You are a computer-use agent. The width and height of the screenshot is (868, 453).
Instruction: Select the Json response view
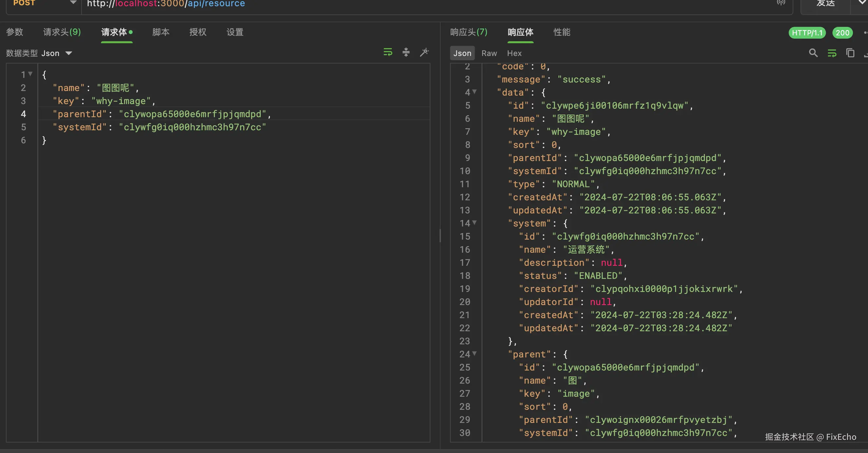click(462, 53)
